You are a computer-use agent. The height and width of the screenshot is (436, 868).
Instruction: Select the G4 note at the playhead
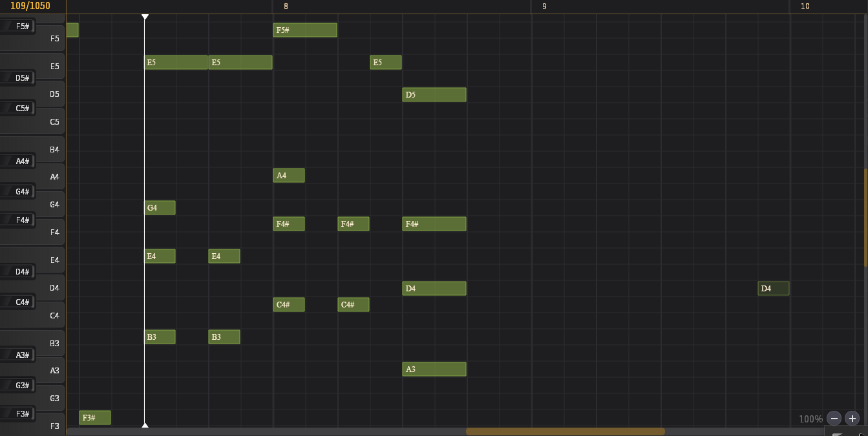click(x=160, y=208)
